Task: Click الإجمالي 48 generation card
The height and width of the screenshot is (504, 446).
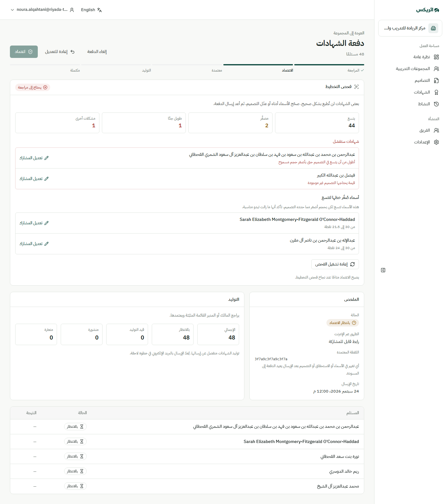Action: (x=218, y=334)
